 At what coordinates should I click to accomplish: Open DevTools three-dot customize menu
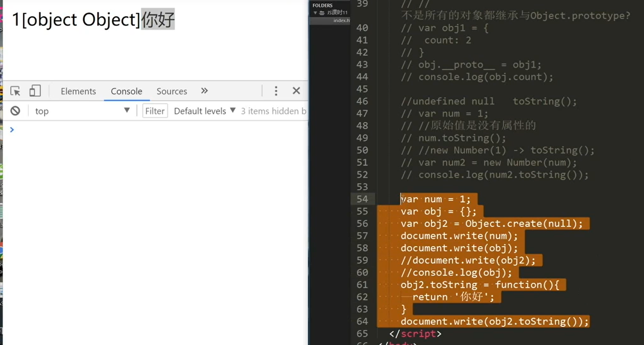pyautogui.click(x=276, y=91)
